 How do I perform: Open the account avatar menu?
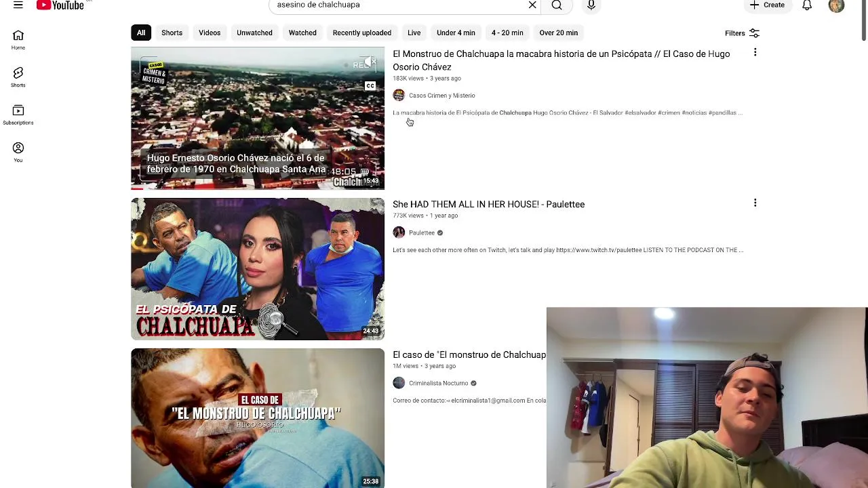[836, 5]
